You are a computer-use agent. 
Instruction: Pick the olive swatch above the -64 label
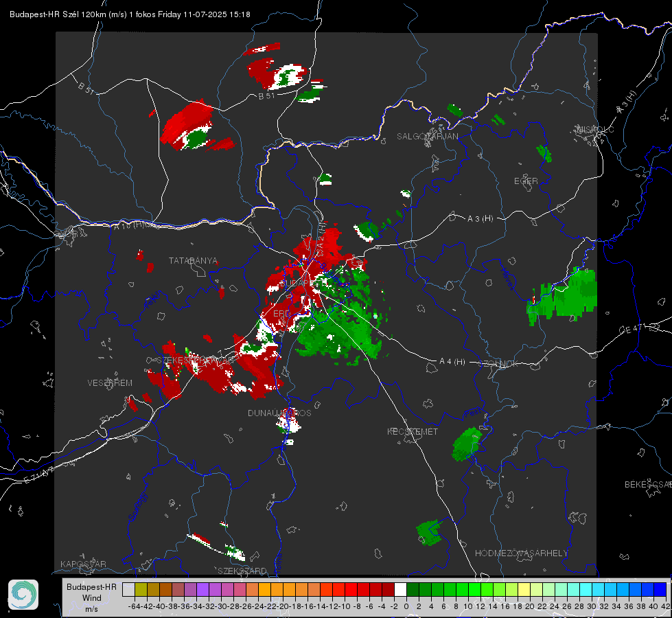pos(141,589)
